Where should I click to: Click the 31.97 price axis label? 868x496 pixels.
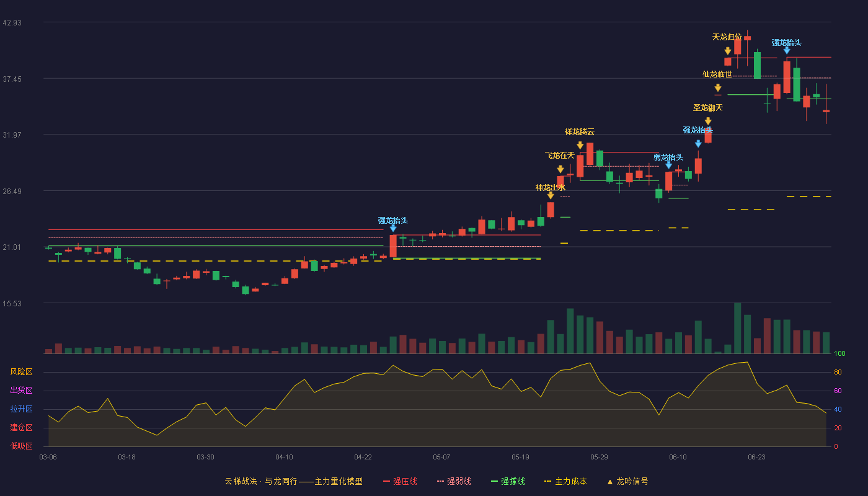click(12, 135)
